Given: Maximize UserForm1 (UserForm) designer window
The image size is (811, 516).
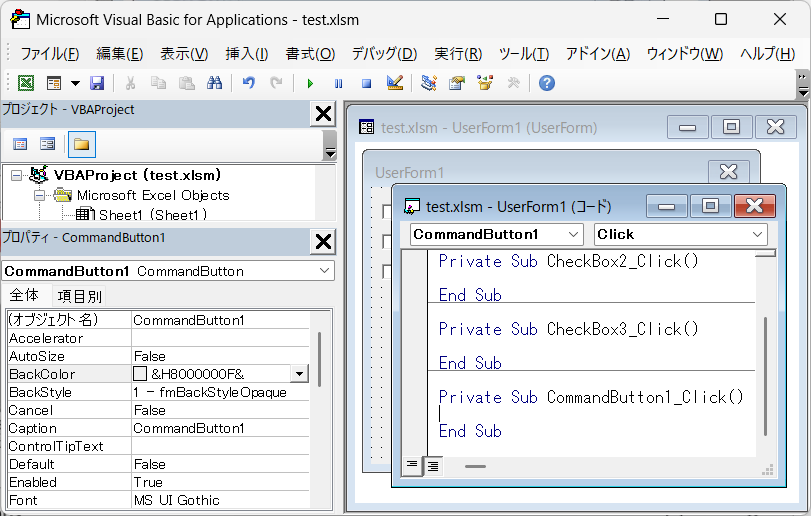Looking at the screenshot, I should click(731, 127).
